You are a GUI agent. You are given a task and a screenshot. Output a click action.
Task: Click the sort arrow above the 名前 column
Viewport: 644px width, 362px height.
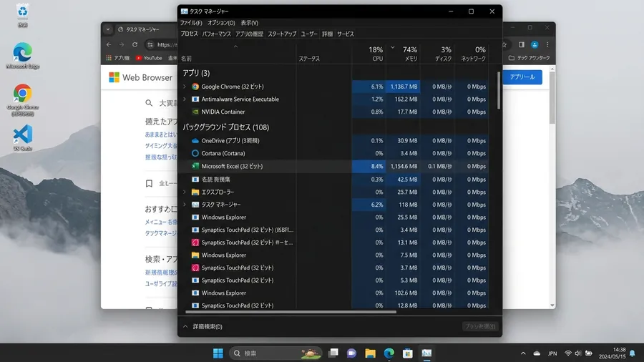point(235,47)
